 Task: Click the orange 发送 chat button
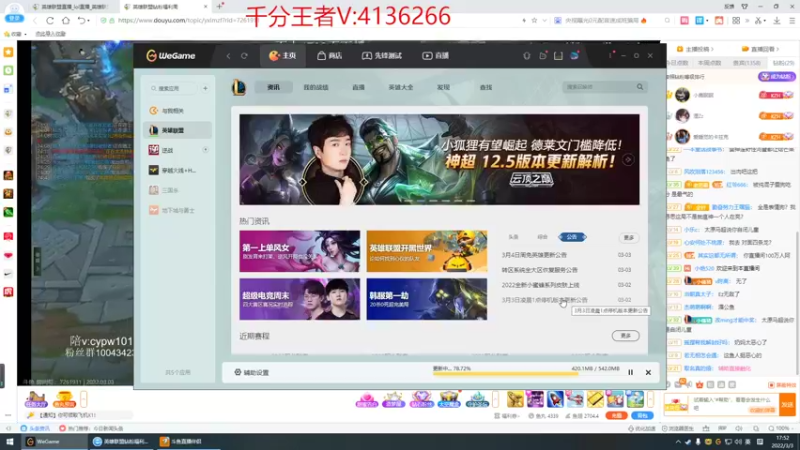(x=787, y=404)
